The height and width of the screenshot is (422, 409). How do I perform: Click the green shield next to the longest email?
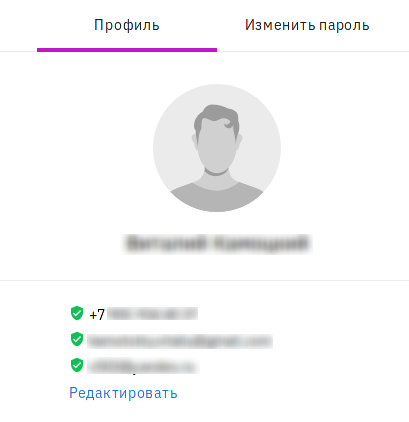(x=77, y=339)
